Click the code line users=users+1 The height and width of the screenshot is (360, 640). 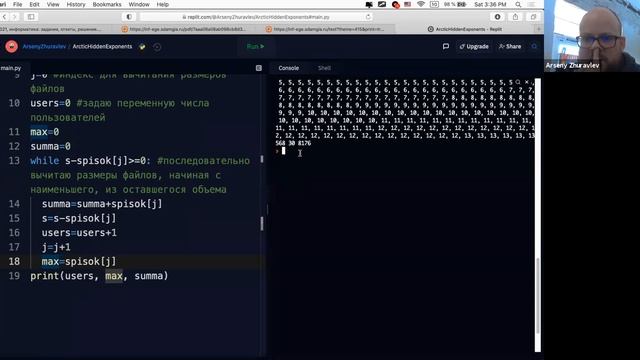tap(79, 233)
